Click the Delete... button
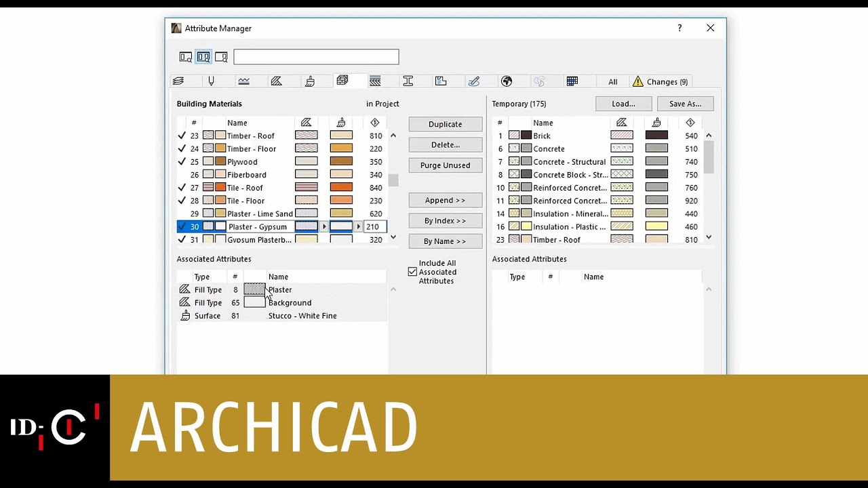 (x=446, y=144)
